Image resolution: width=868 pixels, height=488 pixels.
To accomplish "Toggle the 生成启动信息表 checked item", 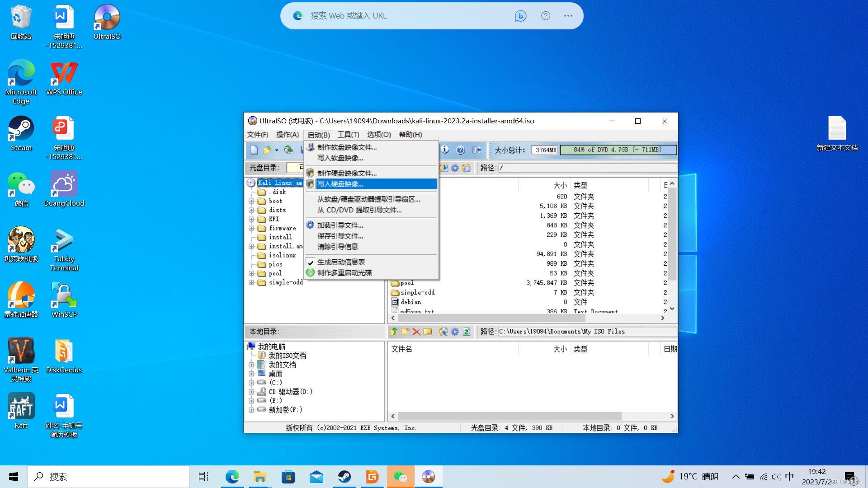I will point(341,262).
